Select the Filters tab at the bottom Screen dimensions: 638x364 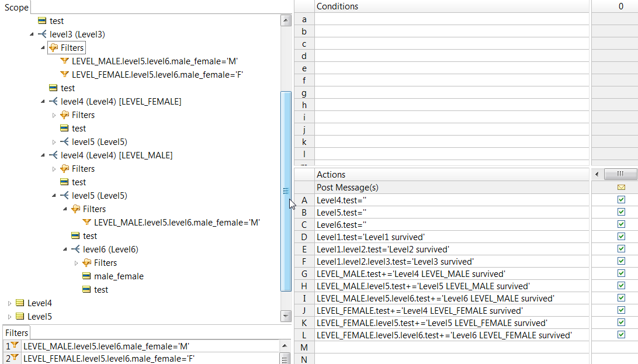(17, 332)
